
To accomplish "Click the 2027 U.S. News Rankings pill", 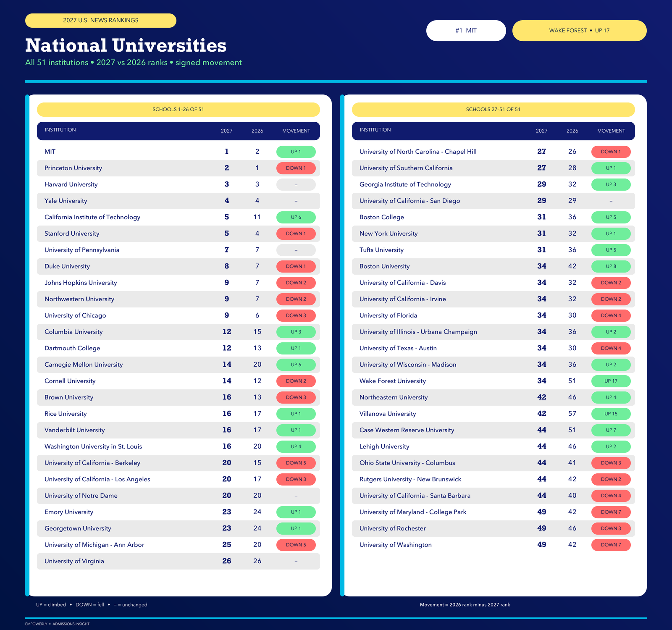I will (x=101, y=21).
